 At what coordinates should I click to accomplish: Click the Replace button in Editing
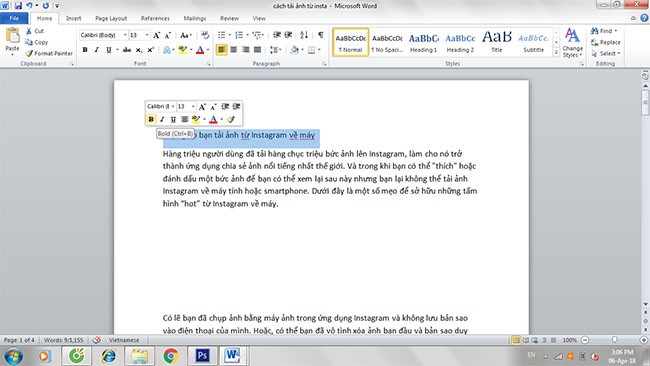coord(606,42)
